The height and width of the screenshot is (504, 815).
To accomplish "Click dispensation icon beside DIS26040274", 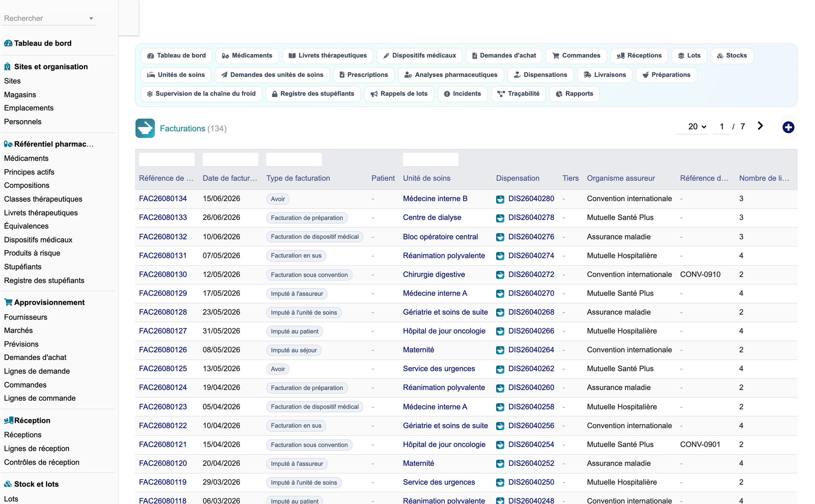I will (500, 256).
